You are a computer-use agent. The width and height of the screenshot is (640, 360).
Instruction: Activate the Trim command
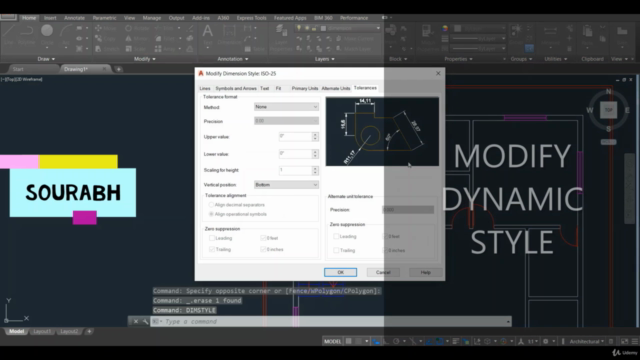[165, 28]
